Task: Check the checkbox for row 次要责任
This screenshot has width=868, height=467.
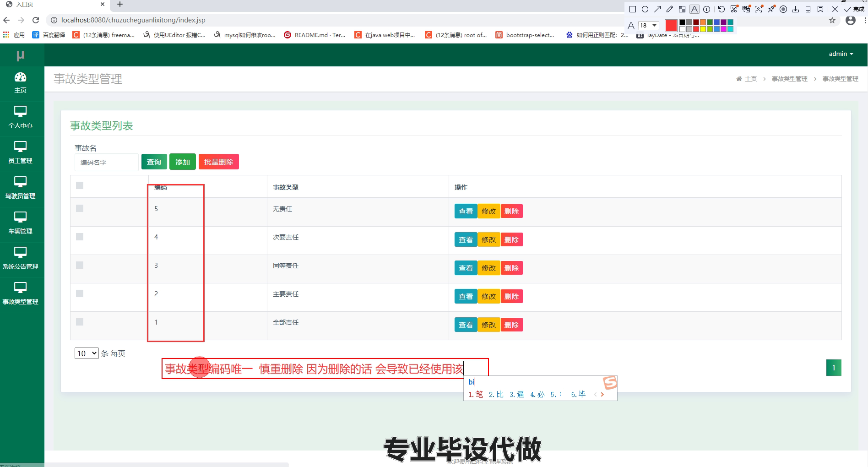Action: click(80, 237)
